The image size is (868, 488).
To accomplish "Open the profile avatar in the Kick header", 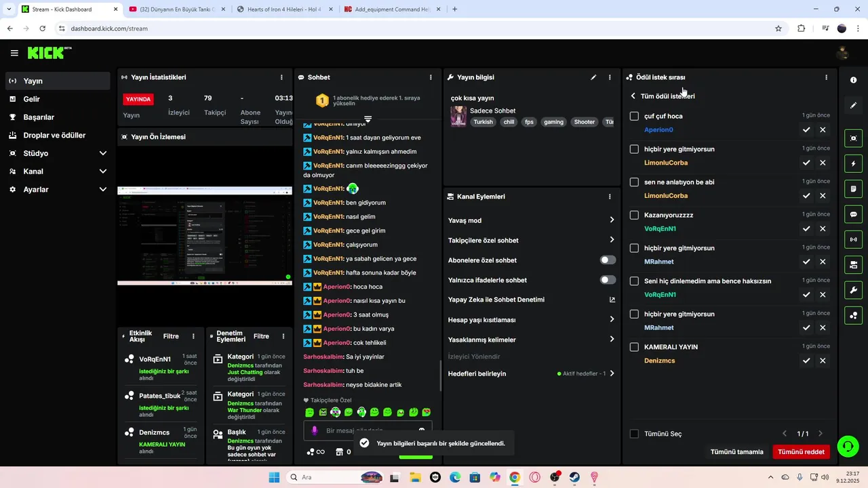I will pyautogui.click(x=843, y=53).
